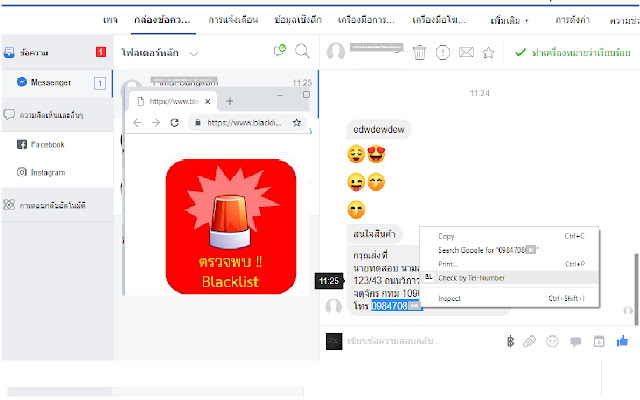Choose Copy in the context menu
640x400 pixels.
coord(509,236)
